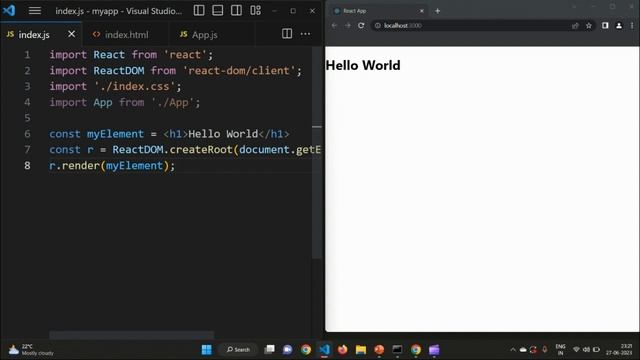The width and height of the screenshot is (640, 360).
Task: Switch to Visual Studio Code on taskbar
Action: point(324,350)
